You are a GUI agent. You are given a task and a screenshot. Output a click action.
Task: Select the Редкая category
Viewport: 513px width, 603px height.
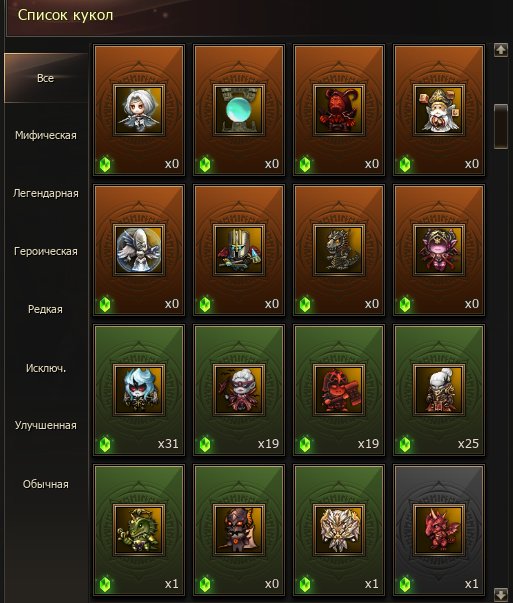45,309
